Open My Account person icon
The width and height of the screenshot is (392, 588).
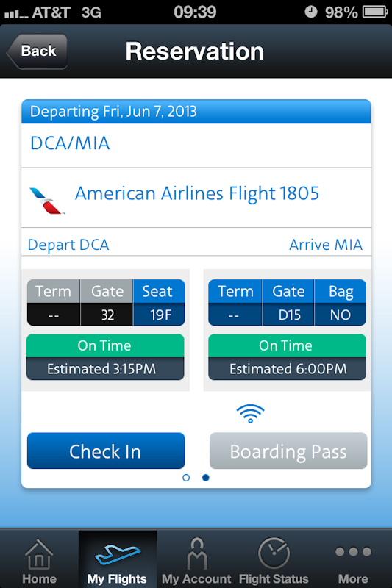pyautogui.click(x=196, y=553)
